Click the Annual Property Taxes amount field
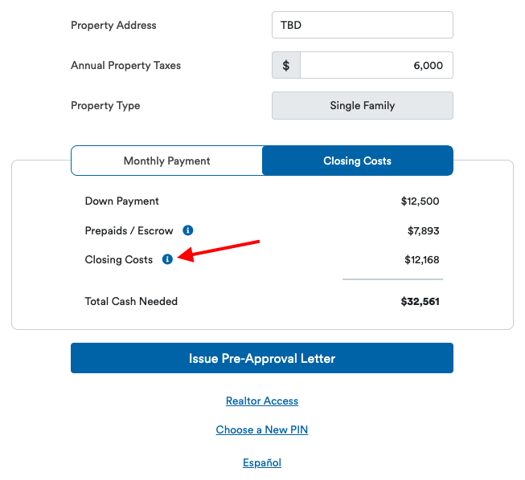The height and width of the screenshot is (480, 525). 377,65
